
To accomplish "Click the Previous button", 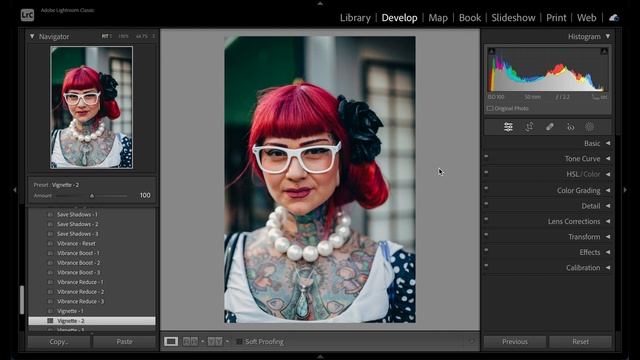I will point(515,342).
